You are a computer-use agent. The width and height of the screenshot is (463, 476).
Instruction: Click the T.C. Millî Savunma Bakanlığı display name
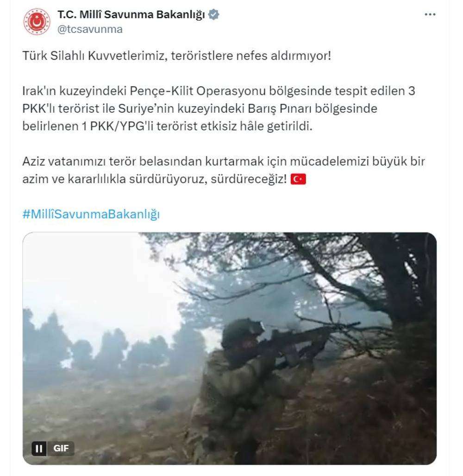coord(131,14)
